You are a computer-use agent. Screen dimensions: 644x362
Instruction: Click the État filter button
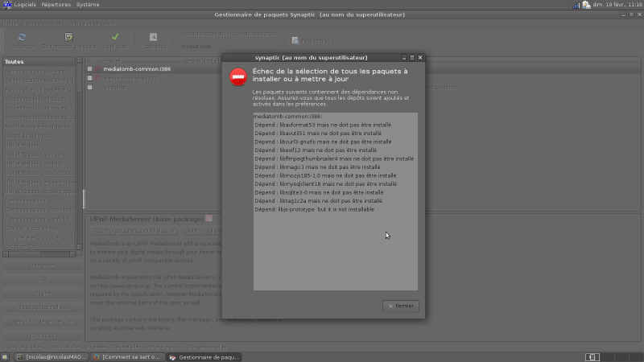coord(43,279)
